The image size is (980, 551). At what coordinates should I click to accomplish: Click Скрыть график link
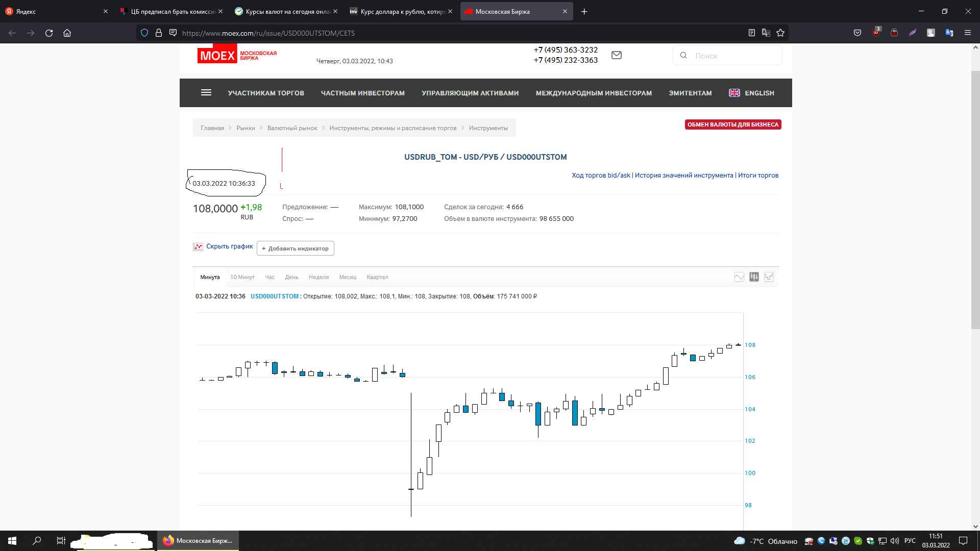pos(229,246)
